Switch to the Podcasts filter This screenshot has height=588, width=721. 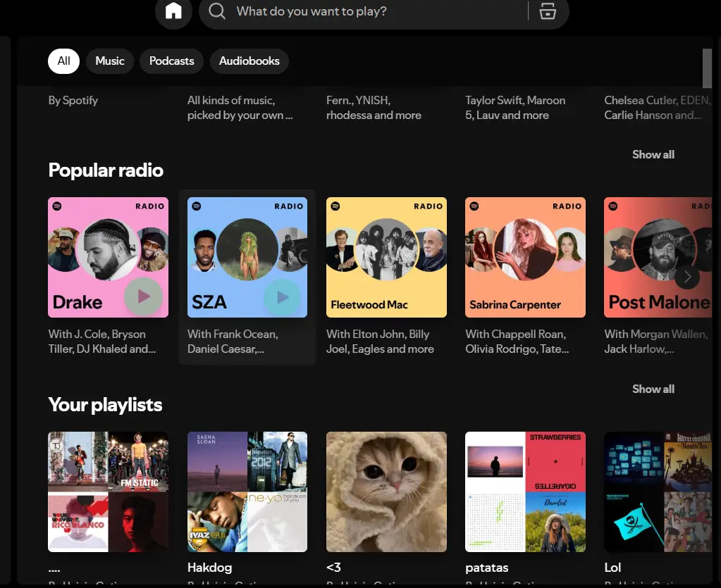pyautogui.click(x=171, y=61)
